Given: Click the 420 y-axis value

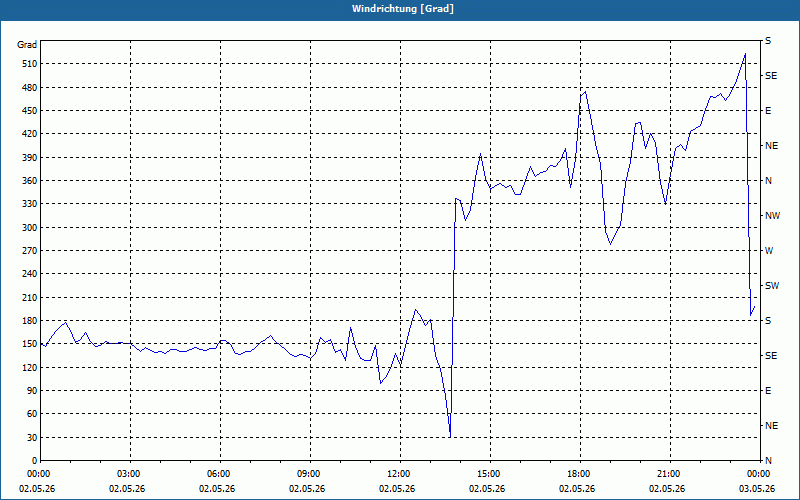Looking at the screenshot, I should point(29,134).
